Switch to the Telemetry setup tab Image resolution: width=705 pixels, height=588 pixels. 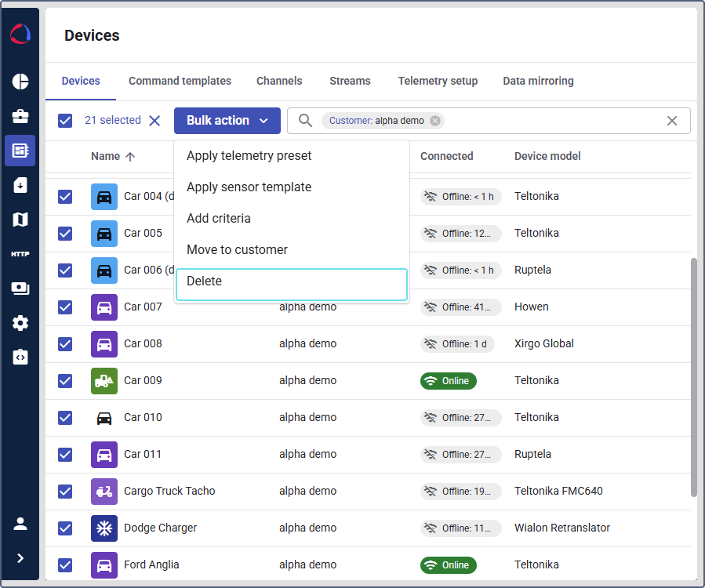click(x=438, y=81)
